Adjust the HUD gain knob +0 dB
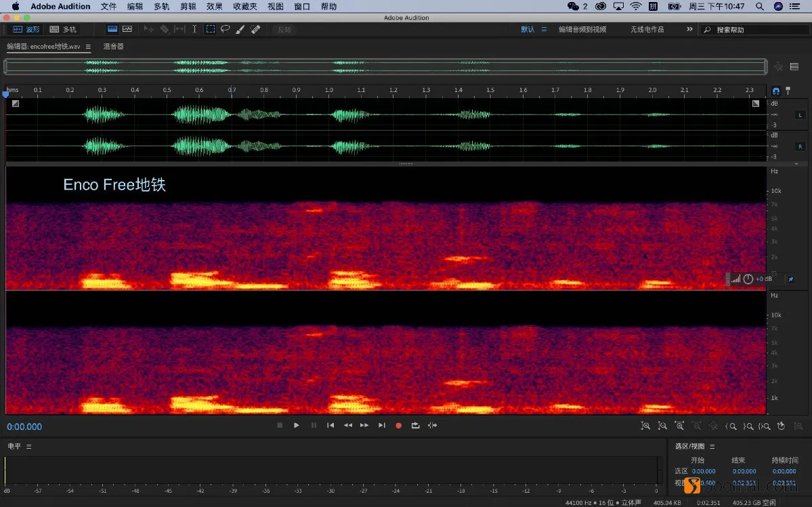Viewport: 812px width, 507px height. 748,280
